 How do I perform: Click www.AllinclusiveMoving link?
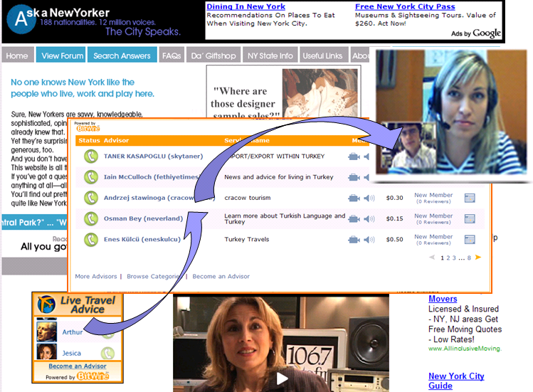465,349
